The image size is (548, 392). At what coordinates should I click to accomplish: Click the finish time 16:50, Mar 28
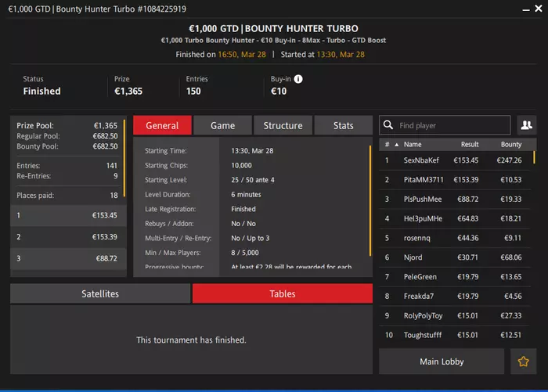click(x=242, y=55)
